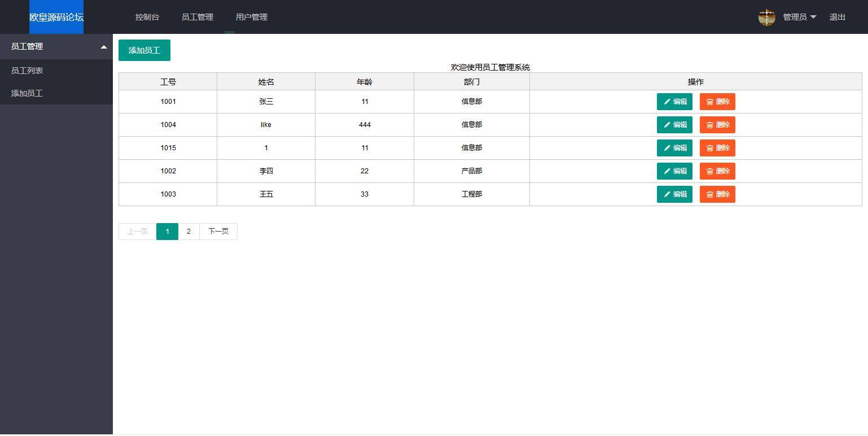This screenshot has height=436, width=868.
Task: Click the 欧皇源码论坛 logo banner
Action: [56, 17]
